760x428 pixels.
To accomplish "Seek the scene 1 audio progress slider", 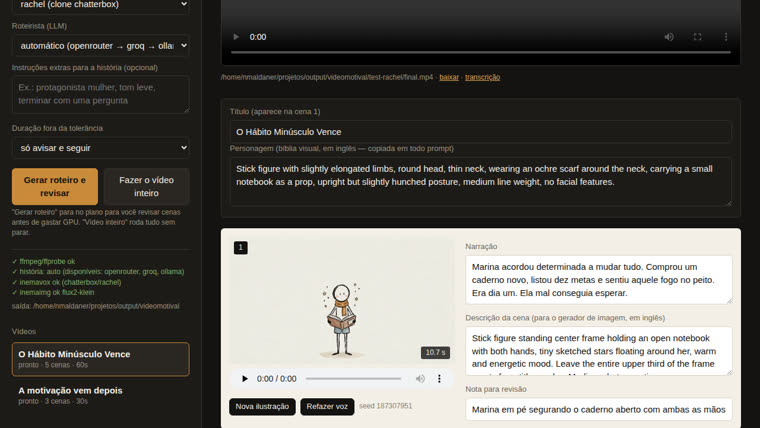I will click(x=353, y=379).
